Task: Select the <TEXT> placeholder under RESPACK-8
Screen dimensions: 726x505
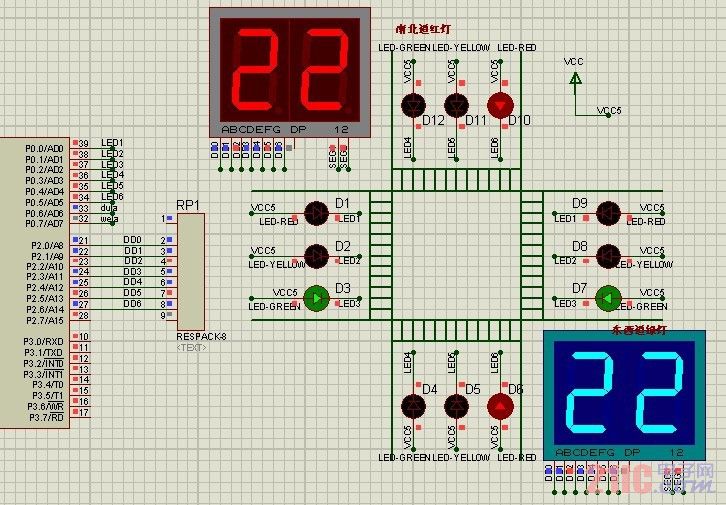Action: pos(191,347)
